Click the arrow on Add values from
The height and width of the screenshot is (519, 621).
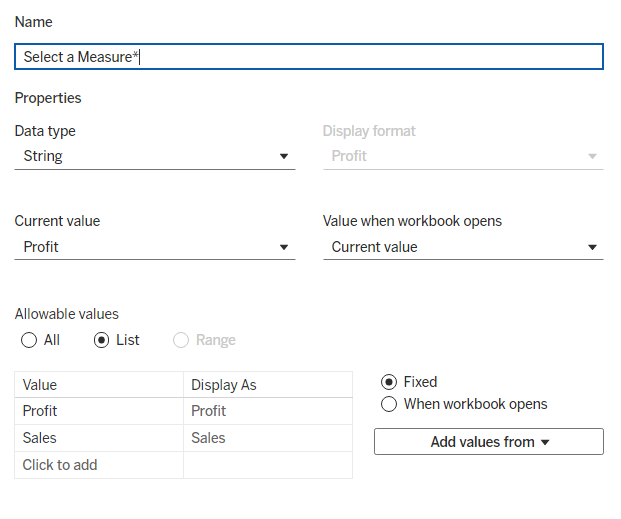point(545,442)
